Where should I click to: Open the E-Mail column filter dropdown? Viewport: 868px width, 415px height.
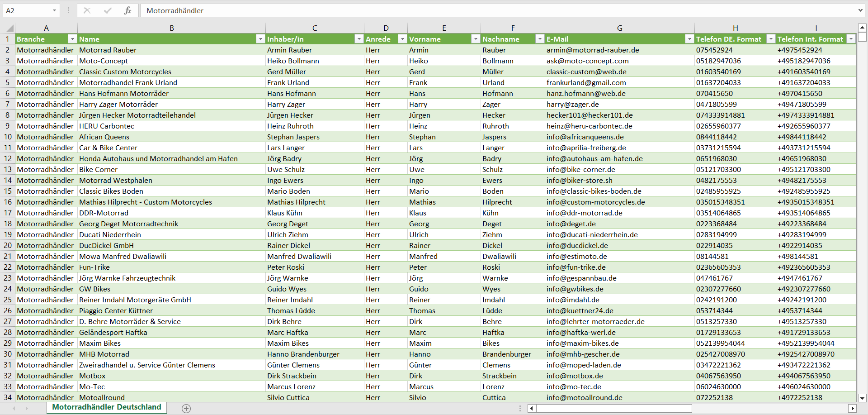point(689,39)
